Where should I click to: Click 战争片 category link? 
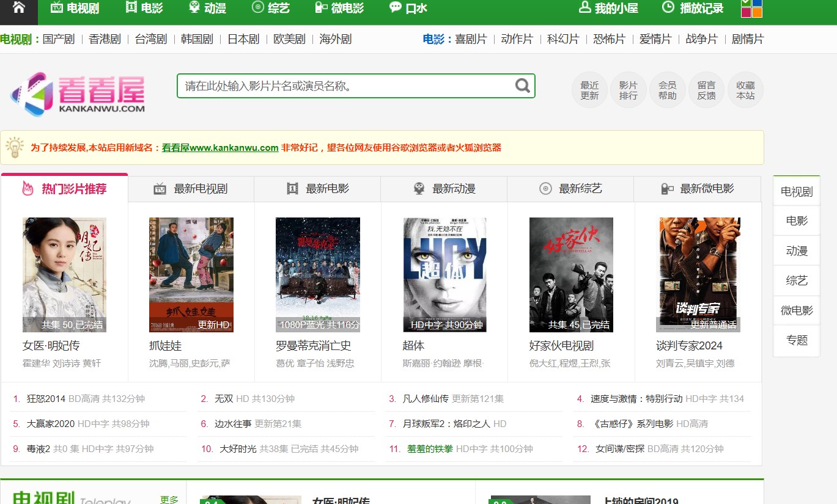point(701,39)
